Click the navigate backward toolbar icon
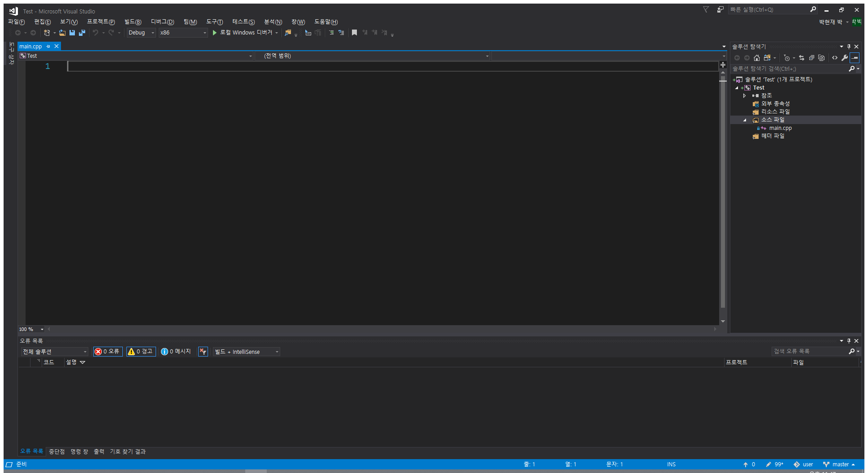Screen dimensions: 868x473 (18, 33)
